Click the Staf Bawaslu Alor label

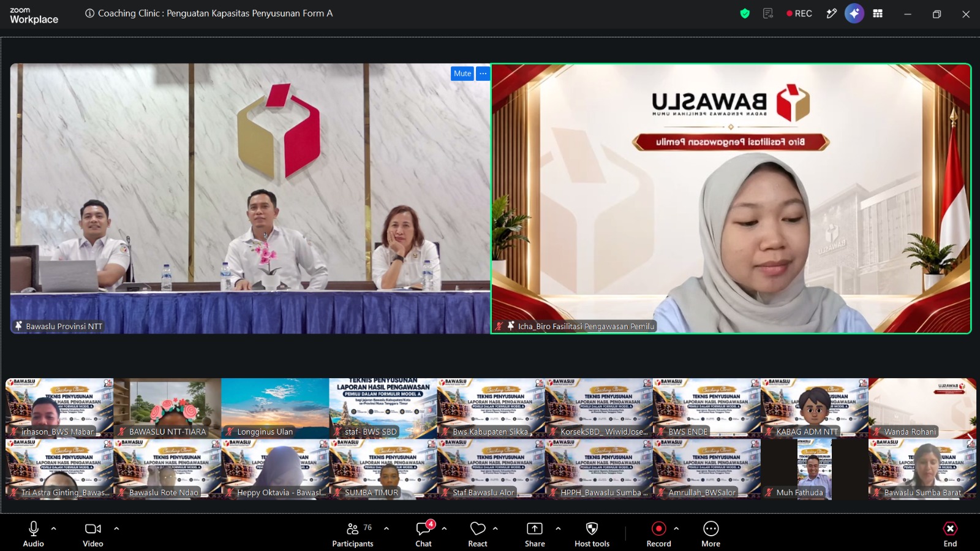click(483, 492)
